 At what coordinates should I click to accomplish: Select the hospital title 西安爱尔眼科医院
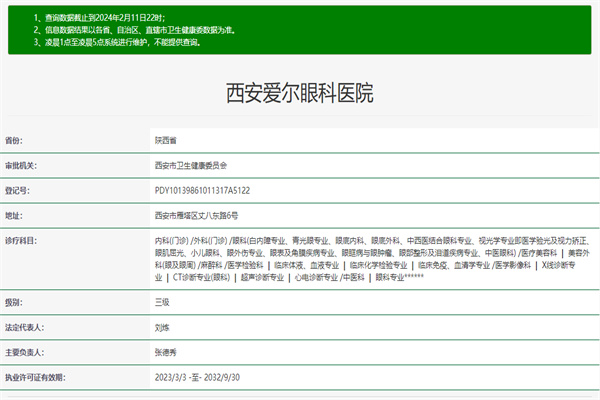300,93
